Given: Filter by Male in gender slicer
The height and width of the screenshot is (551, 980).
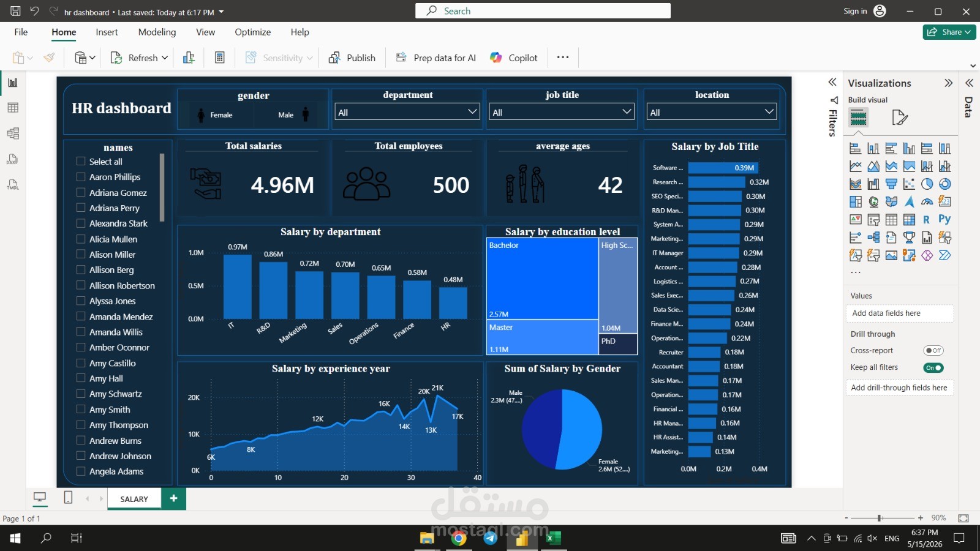Looking at the screenshot, I should pyautogui.click(x=293, y=114).
